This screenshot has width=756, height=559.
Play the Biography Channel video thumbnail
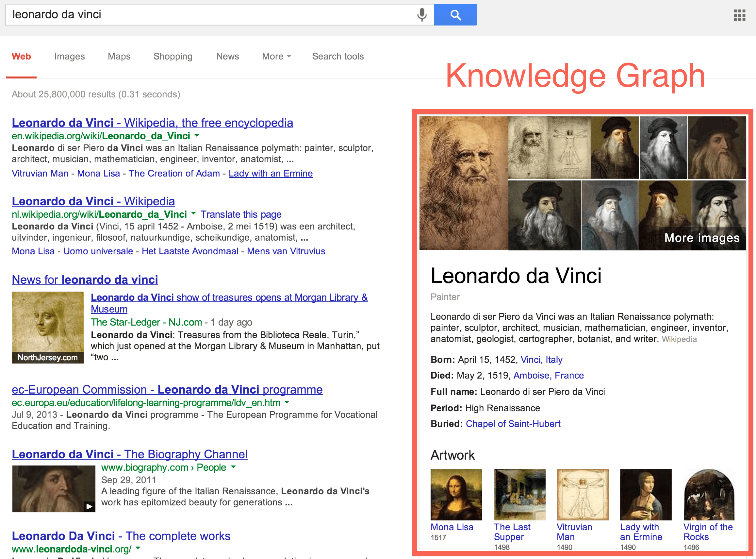point(89,506)
